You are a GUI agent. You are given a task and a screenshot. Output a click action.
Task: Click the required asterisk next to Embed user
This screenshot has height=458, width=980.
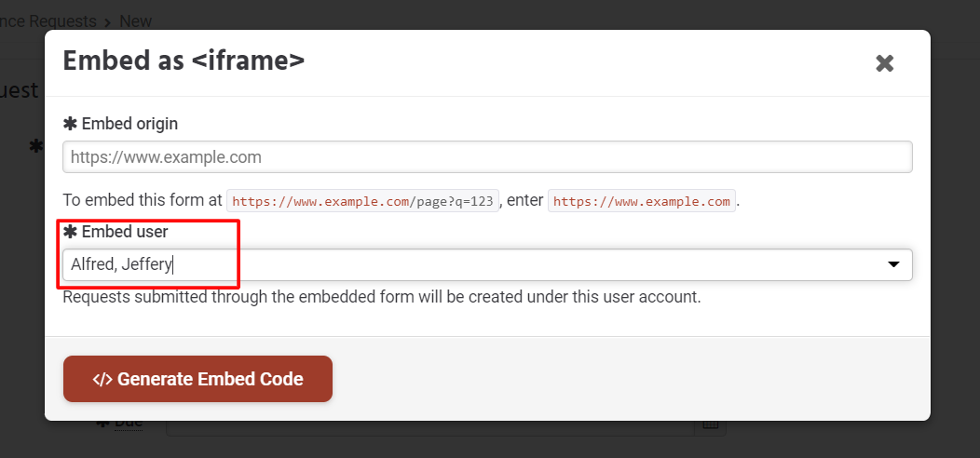tap(70, 231)
